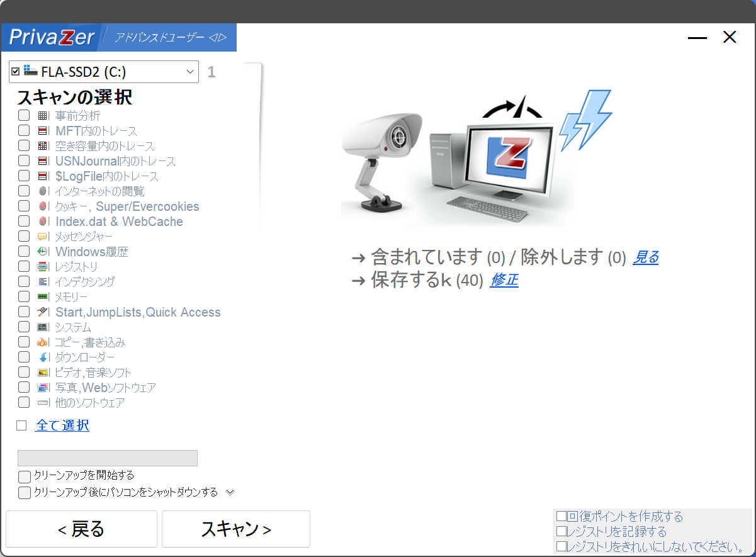
Task: Click the コピー,書き込み flame icon
Action: [x=43, y=342]
